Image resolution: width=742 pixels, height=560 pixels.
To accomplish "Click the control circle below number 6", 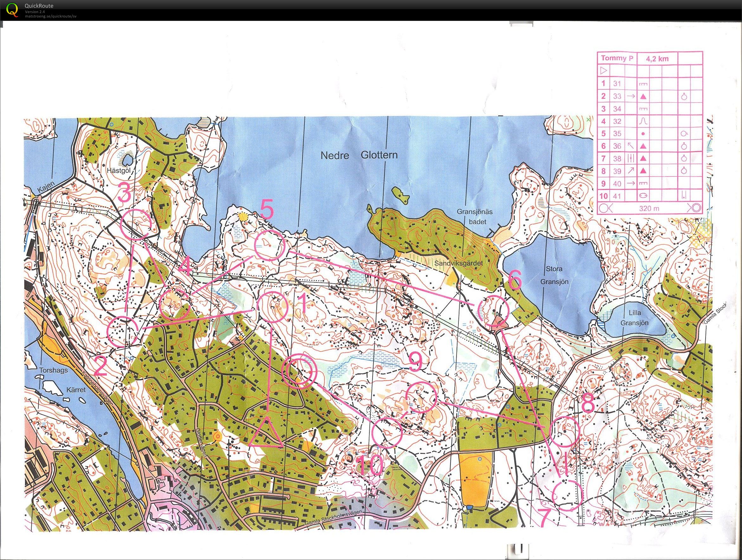I will coord(493,311).
